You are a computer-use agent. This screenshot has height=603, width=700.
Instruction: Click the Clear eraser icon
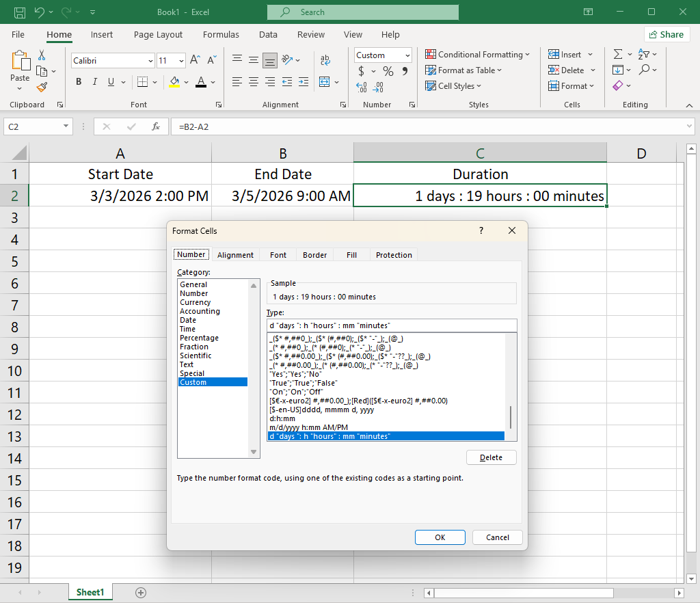coord(618,85)
